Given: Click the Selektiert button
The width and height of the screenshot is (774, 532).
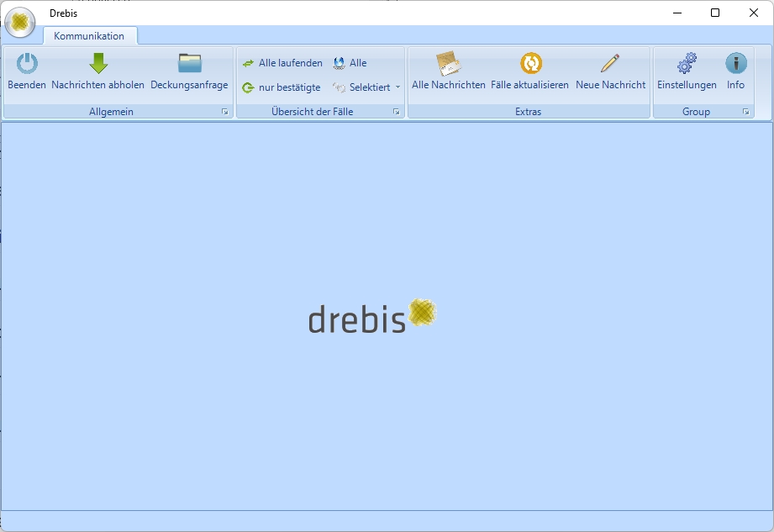Looking at the screenshot, I should click(361, 87).
